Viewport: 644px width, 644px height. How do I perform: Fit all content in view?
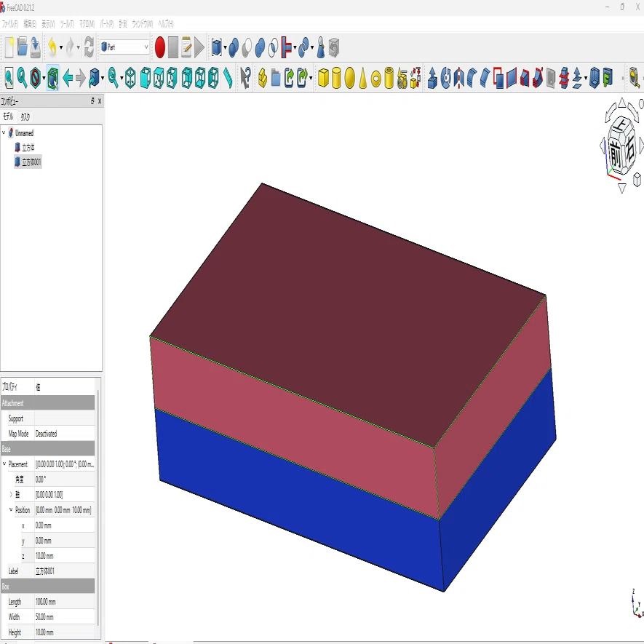click(x=9, y=78)
